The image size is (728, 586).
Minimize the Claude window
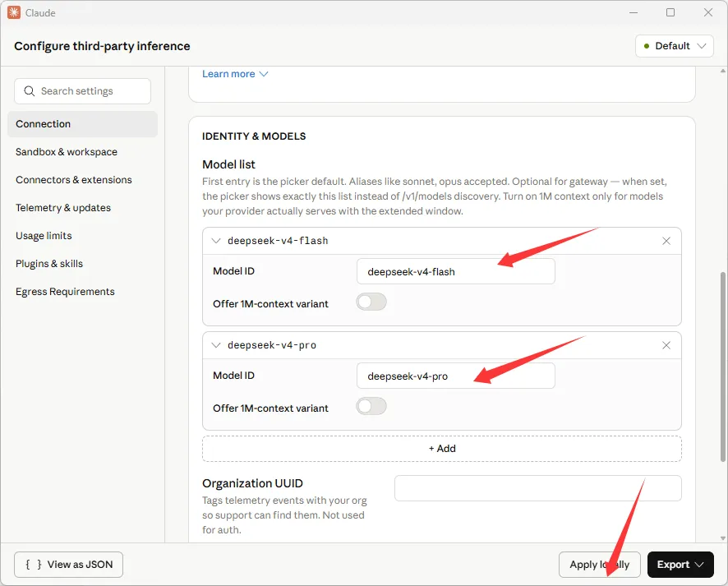[x=634, y=12]
